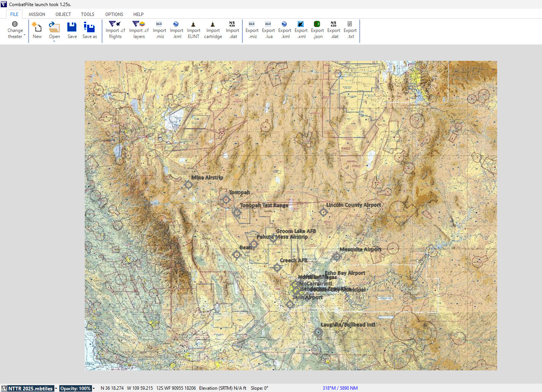Open the NTTR 2025.mbtiles map selector

29,388
